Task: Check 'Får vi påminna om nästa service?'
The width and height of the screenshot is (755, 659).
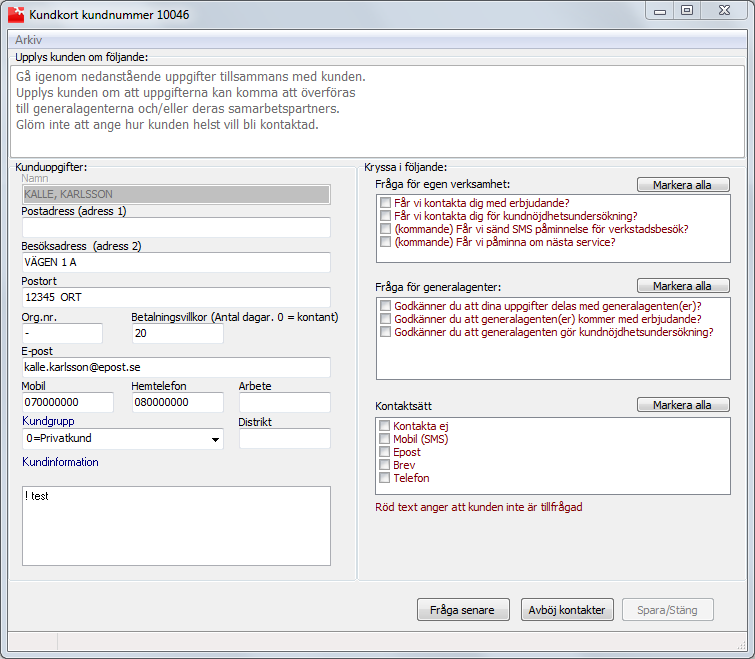Action: point(385,242)
